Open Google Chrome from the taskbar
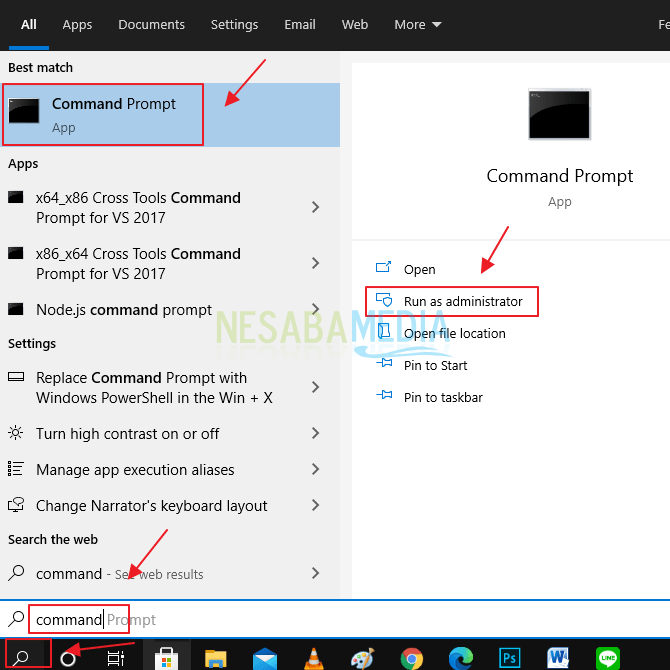The image size is (670, 670). coord(411,658)
